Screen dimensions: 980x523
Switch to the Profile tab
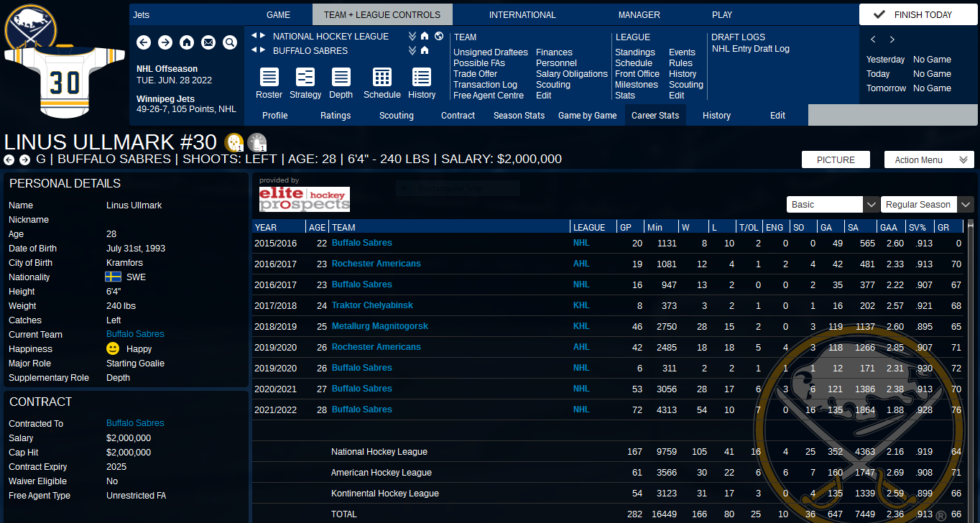click(x=275, y=115)
